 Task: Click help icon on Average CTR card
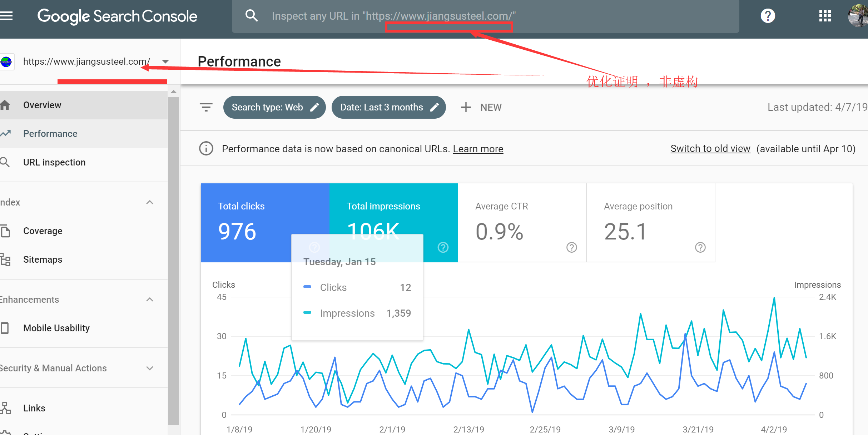coord(572,247)
